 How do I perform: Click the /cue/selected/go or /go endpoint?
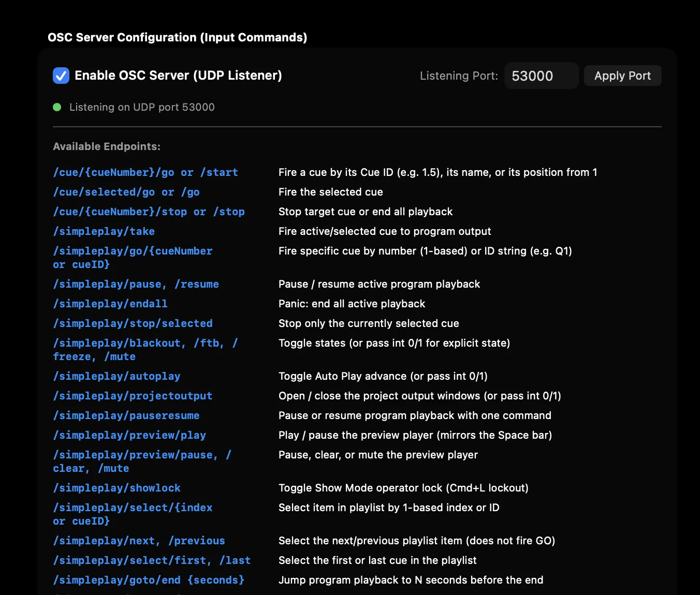point(126,192)
